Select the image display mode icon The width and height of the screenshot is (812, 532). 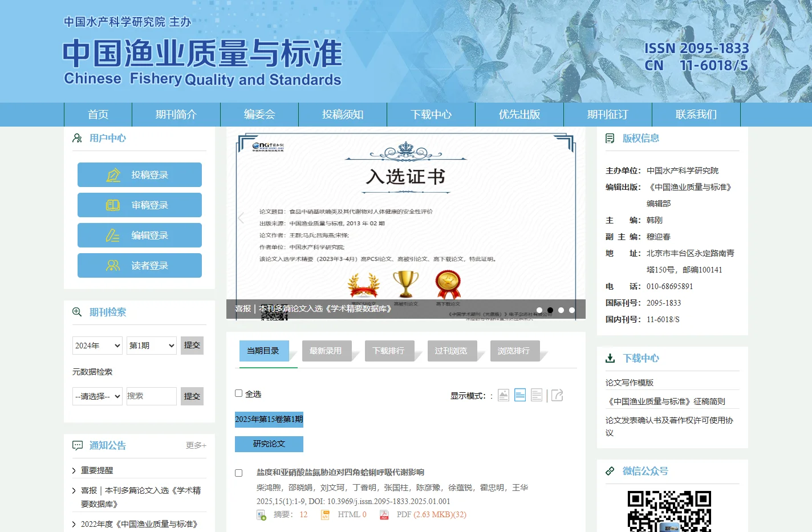click(504, 395)
